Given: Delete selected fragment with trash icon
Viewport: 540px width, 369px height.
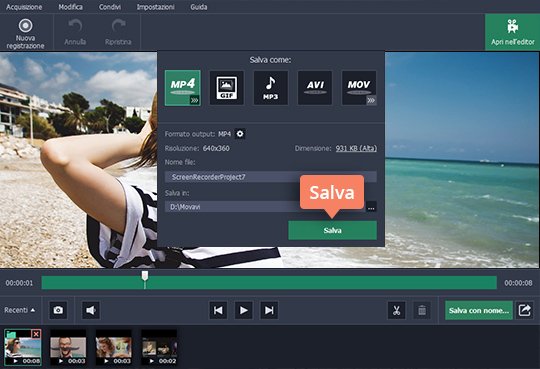Looking at the screenshot, I should pos(422,310).
